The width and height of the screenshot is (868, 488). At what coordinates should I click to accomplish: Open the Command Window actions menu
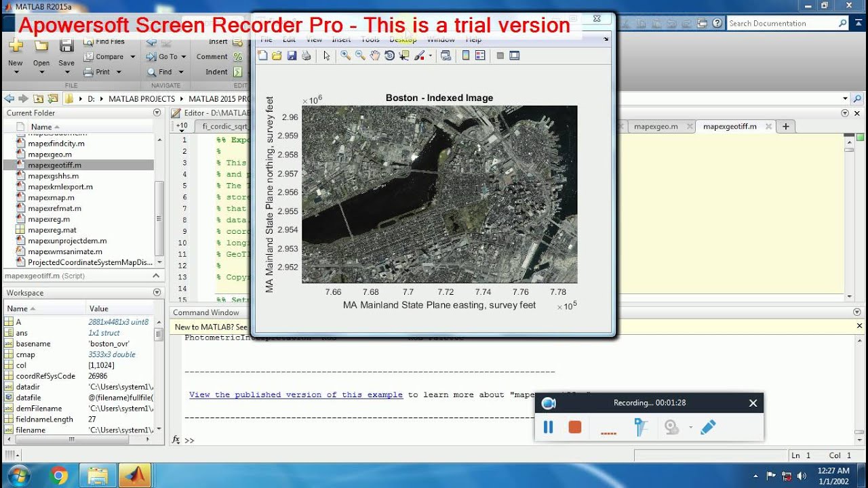click(x=856, y=312)
